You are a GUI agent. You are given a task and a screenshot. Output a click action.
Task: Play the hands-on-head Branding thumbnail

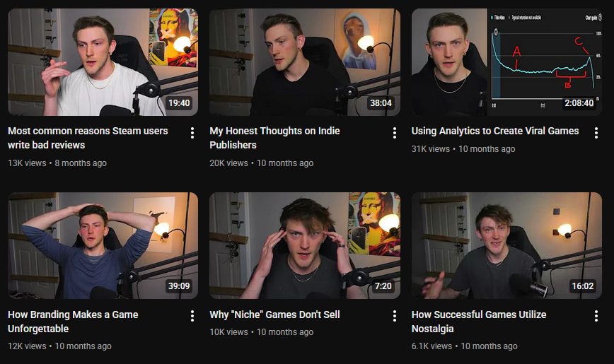coord(103,245)
